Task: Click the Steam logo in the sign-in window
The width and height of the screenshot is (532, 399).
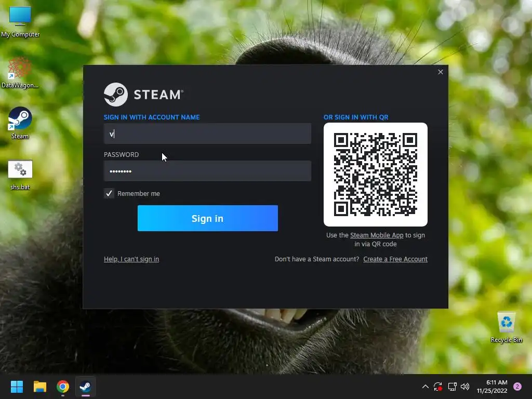Action: tap(143, 95)
